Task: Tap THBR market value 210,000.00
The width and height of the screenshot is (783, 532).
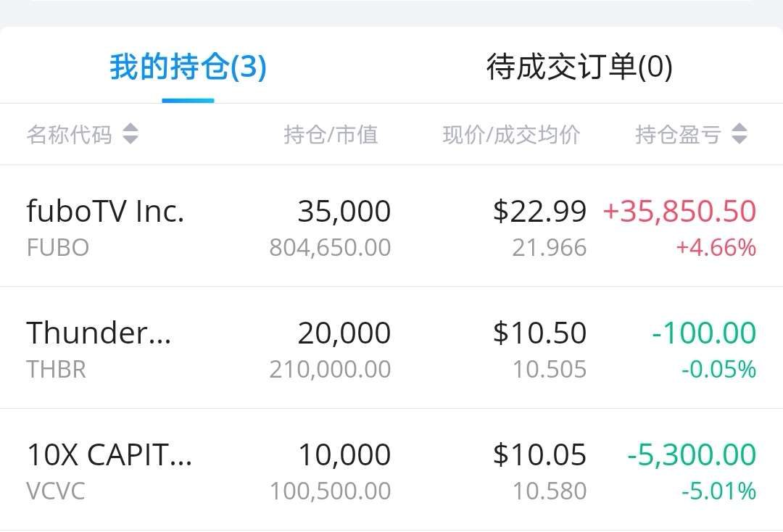Action: pyautogui.click(x=330, y=370)
